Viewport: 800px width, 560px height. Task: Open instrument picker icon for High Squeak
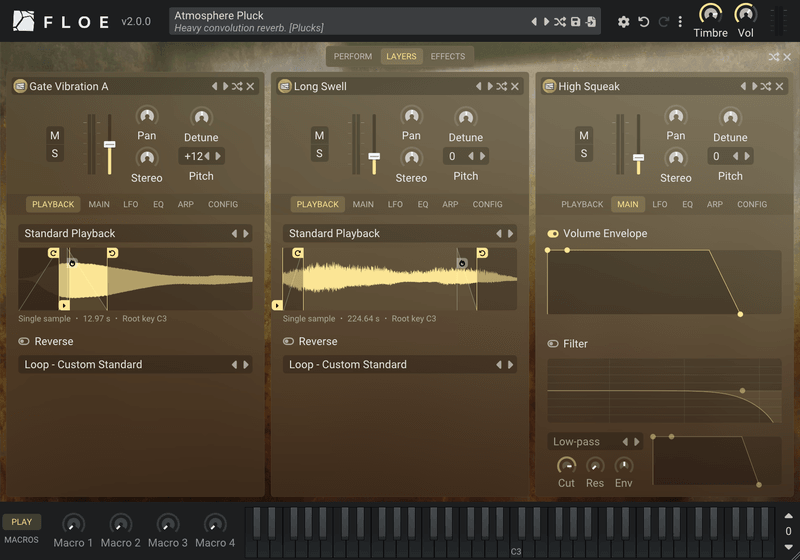coord(549,86)
